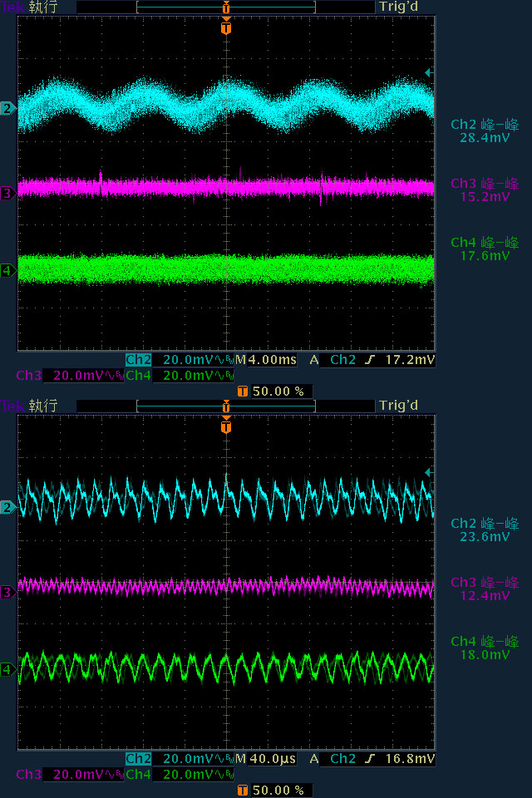Select the Ch3 peak-to-peak reading 12.4mV

point(485,596)
